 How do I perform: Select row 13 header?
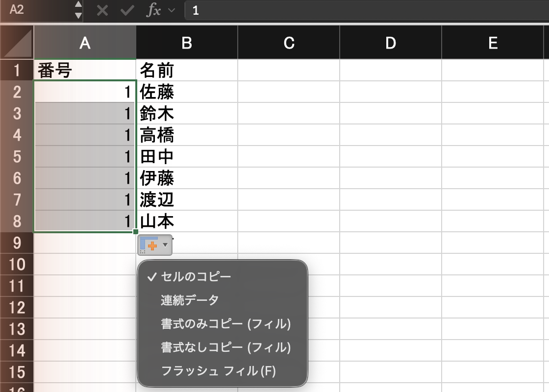point(17,329)
